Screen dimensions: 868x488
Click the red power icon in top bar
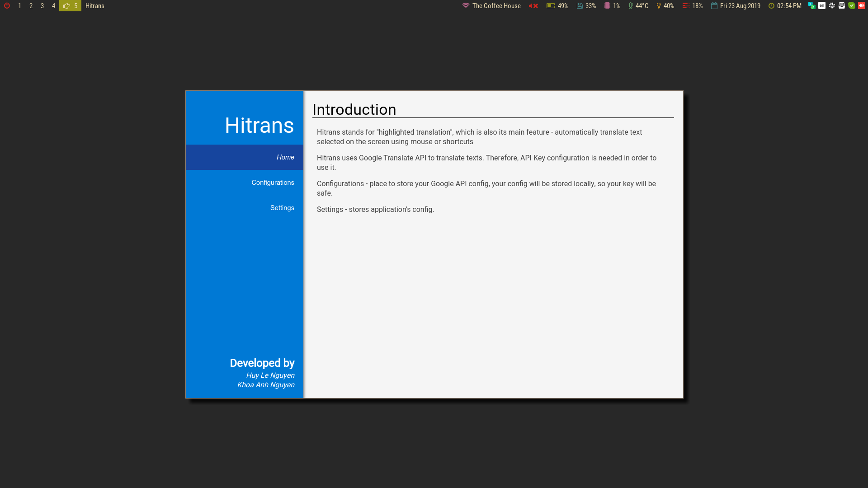tap(7, 6)
